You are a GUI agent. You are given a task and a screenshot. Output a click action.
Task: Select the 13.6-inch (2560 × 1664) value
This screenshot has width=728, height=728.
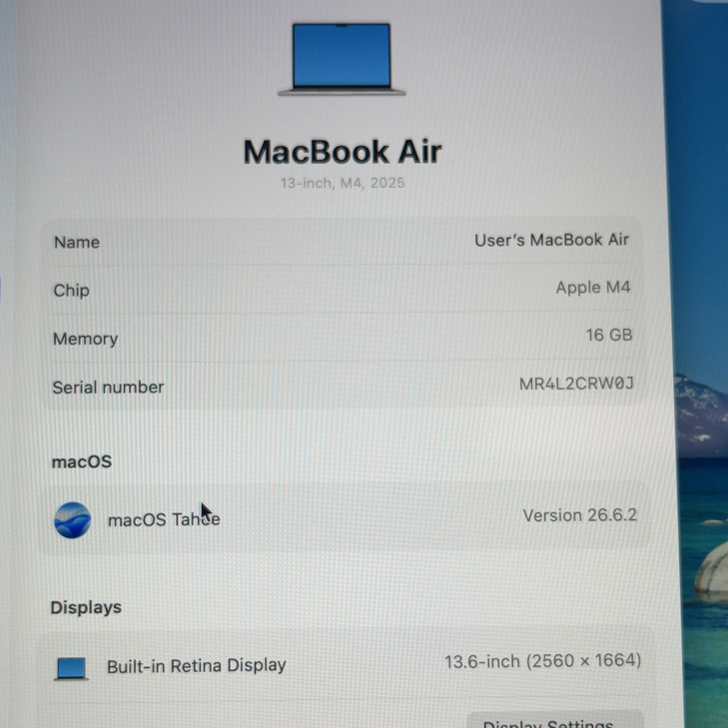pos(542,661)
